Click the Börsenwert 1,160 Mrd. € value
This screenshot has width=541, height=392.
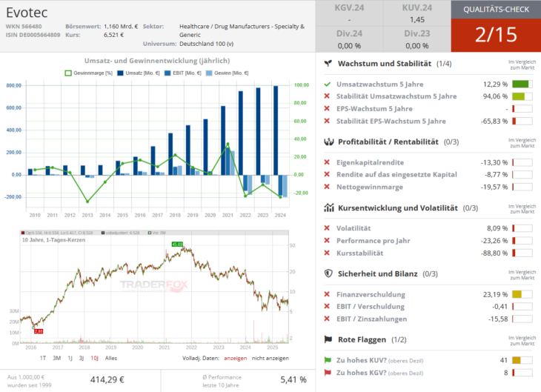click(121, 26)
